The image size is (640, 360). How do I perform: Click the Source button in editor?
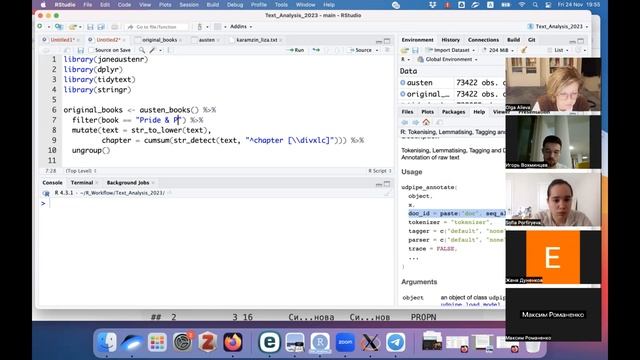coord(360,50)
